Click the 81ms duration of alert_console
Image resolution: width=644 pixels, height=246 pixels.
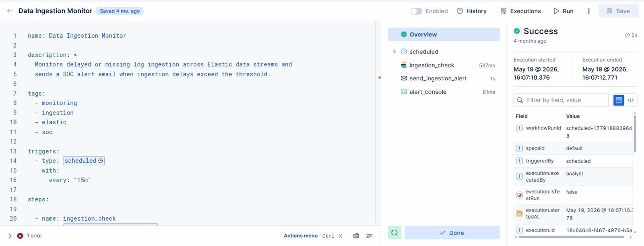(x=489, y=92)
